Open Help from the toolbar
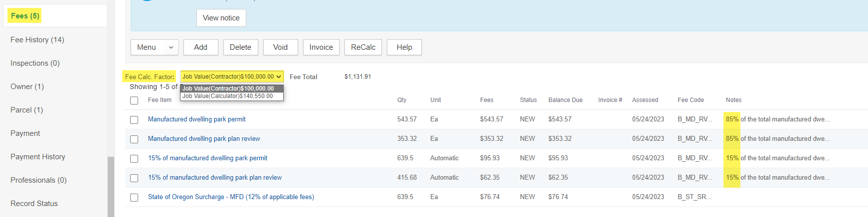This screenshot has height=217, width=868. pyautogui.click(x=404, y=47)
